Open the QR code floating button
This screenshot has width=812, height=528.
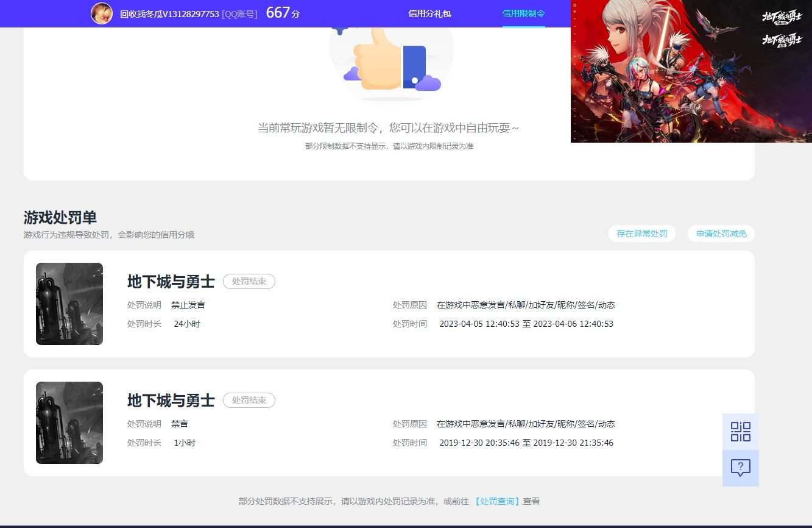click(x=741, y=432)
